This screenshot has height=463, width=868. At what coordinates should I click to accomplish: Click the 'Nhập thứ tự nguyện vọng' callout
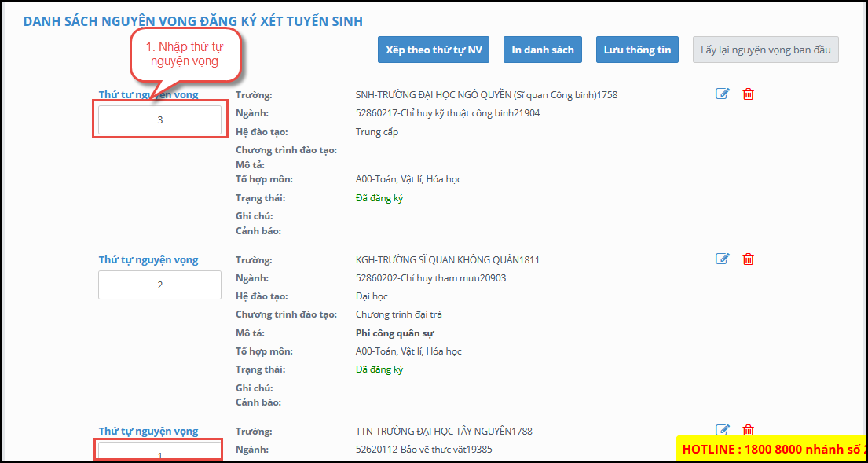click(x=185, y=54)
